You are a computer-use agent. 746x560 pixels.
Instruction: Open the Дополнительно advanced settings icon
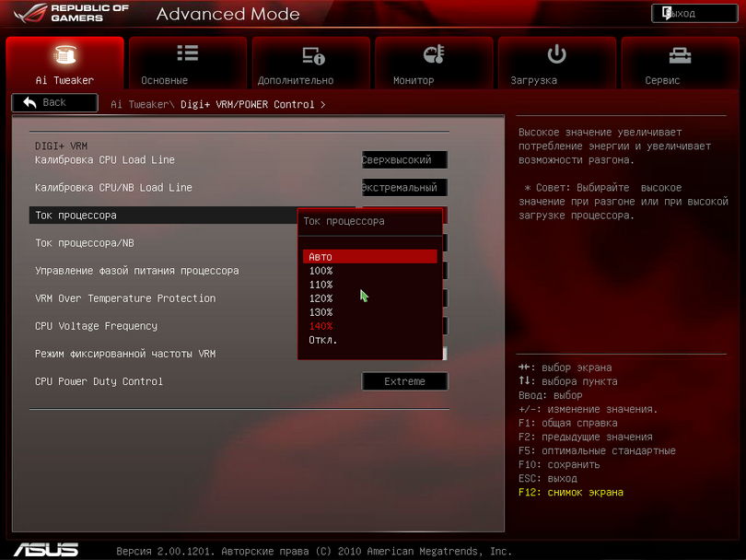coord(313,55)
